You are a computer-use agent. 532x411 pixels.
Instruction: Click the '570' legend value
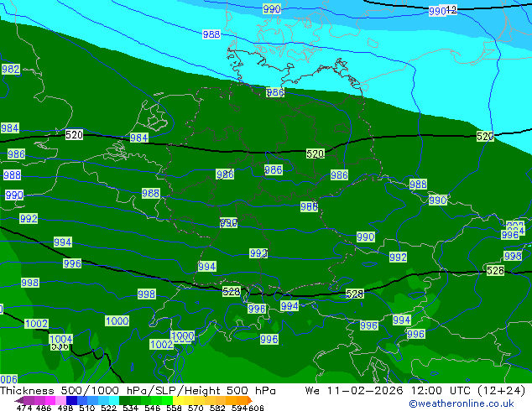coord(196,408)
